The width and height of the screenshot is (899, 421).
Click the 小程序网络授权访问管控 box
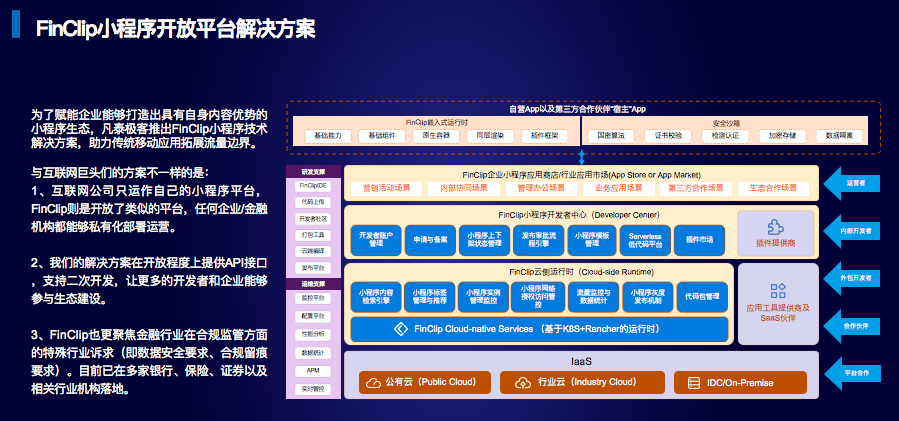coord(538,297)
